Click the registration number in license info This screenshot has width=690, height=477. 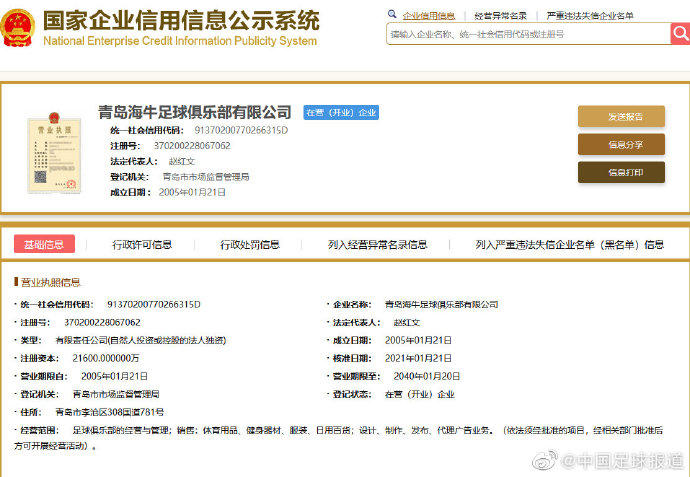pyautogui.click(x=103, y=323)
